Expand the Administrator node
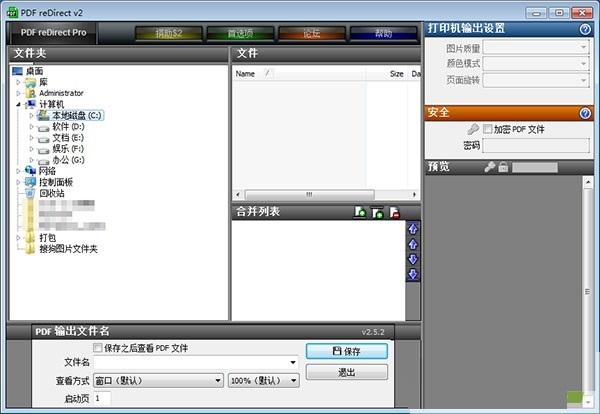600x414 pixels. [x=18, y=93]
